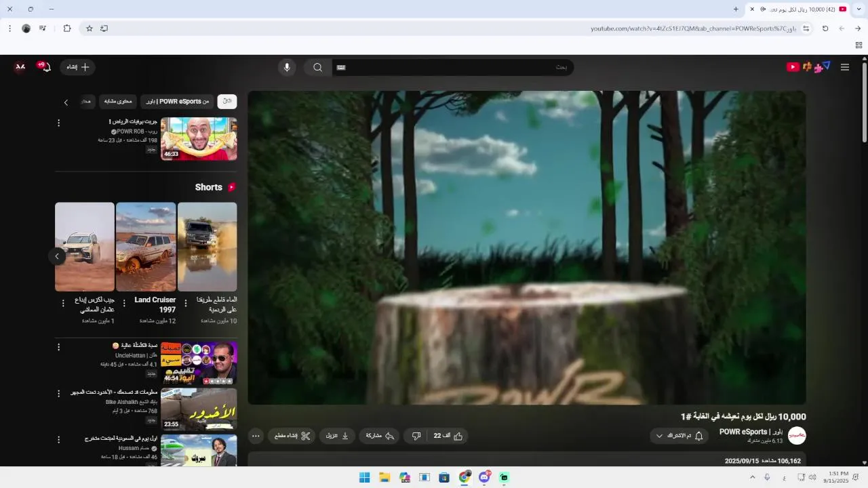Open the 46:33 Riyadh buffets video thumbnail
Screen dimensions: 868x488
[x=199, y=139]
